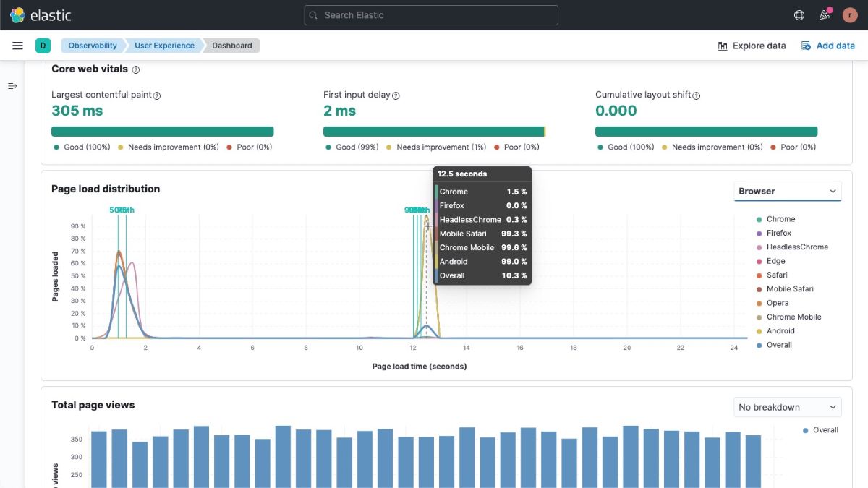Open the Browser breakdown dropdown
868x488 pixels.
[787, 191]
